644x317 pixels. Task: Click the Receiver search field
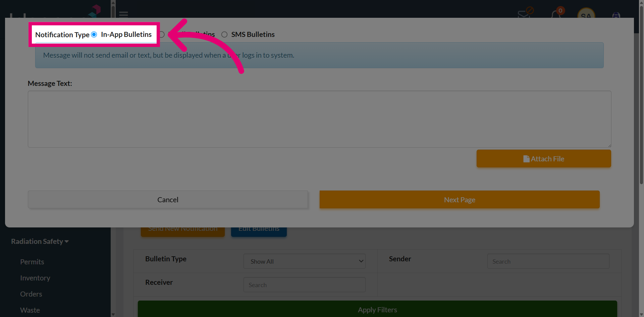click(x=305, y=285)
